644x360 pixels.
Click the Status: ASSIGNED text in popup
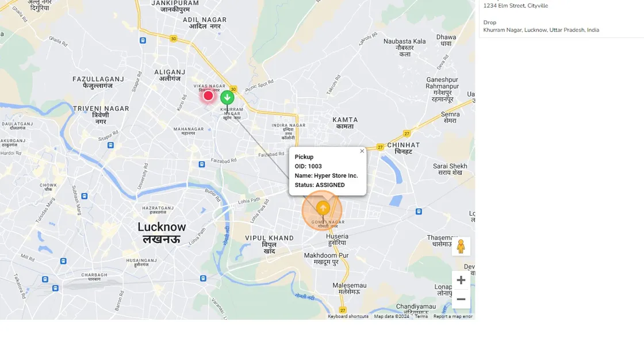(320, 185)
